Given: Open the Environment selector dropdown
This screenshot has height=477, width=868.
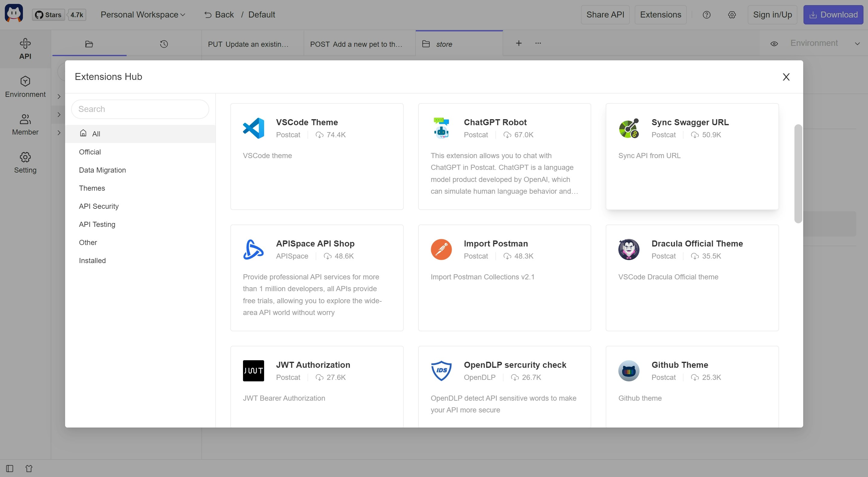Looking at the screenshot, I should (x=825, y=43).
